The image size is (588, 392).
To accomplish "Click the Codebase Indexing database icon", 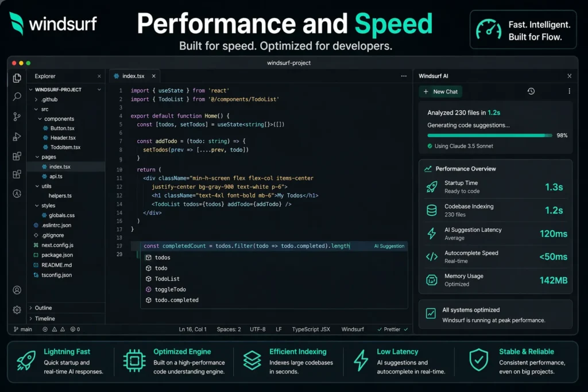I will [x=432, y=210].
